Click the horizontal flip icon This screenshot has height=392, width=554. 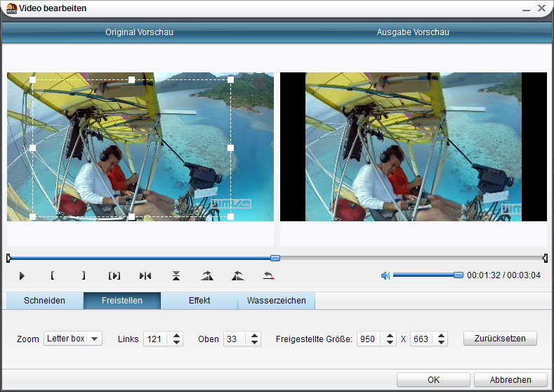tap(145, 276)
